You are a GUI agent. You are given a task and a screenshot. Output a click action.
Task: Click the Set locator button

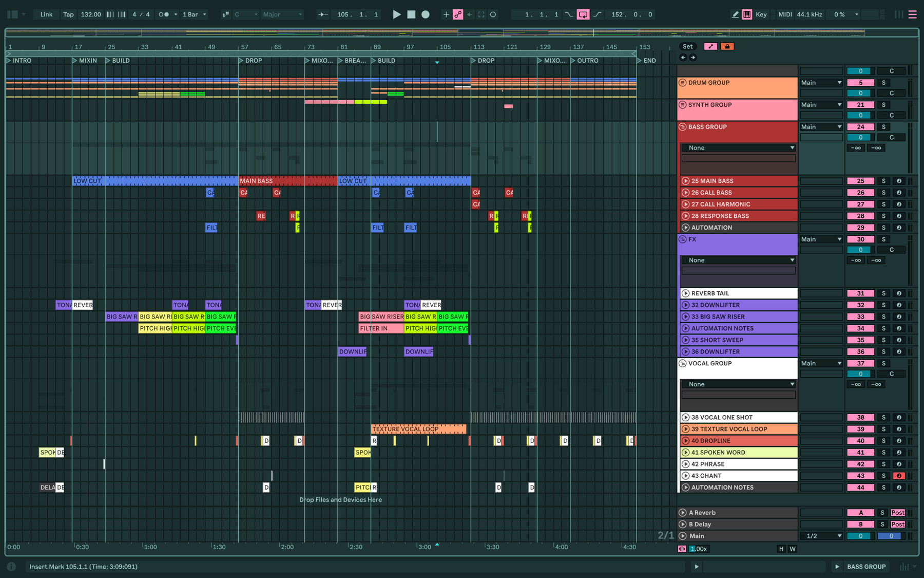(x=688, y=46)
